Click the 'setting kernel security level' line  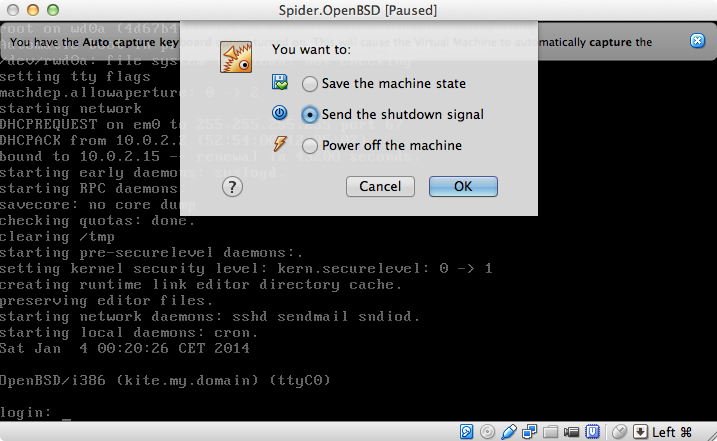tap(246, 269)
